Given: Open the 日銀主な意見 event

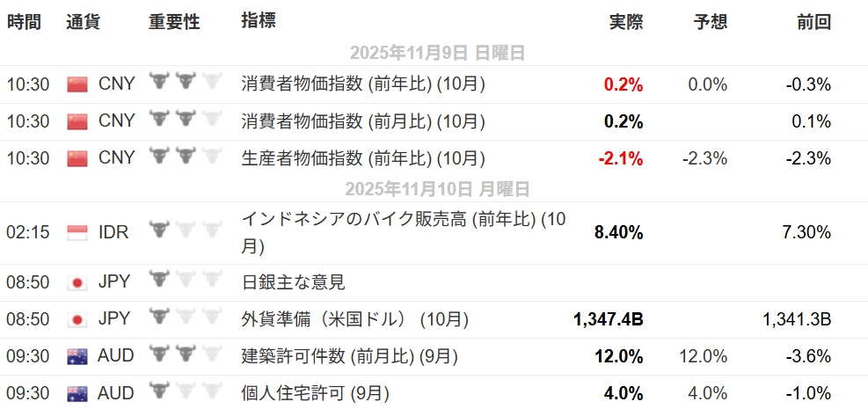Looking at the screenshot, I should [293, 282].
